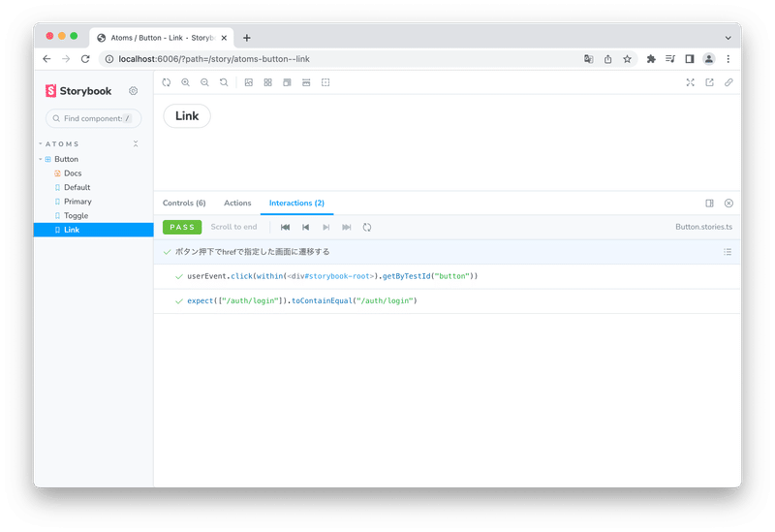Click Scroll to end
This screenshot has width=775, height=532.
tap(233, 227)
